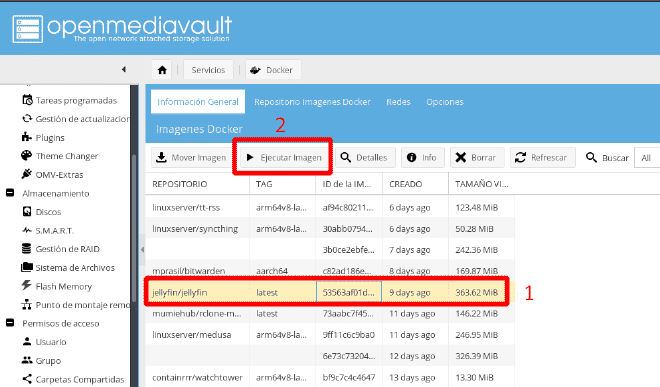Select the linuxserver/syncthing row
The width and height of the screenshot is (660, 387).
click(x=330, y=229)
